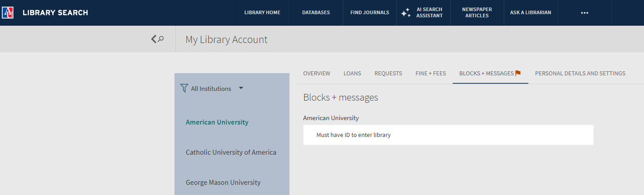Select Catholic University of America institution
Viewport: 644px width, 195px height.
coord(231,152)
